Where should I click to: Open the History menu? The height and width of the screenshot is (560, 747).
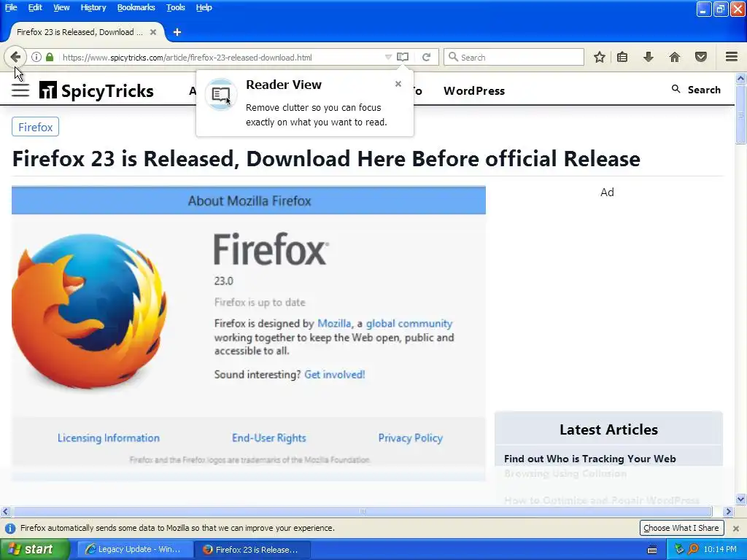(x=93, y=7)
